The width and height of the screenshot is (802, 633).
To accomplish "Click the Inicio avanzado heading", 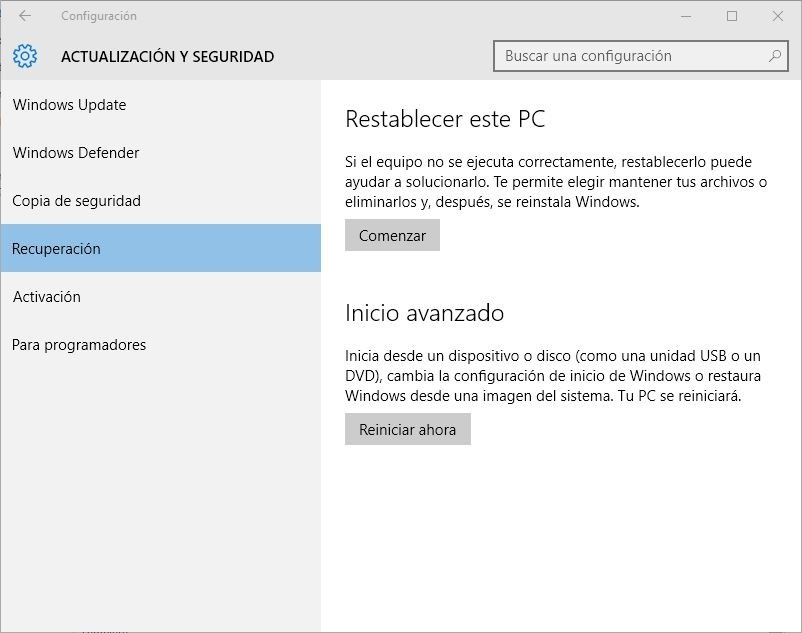I will pyautogui.click(x=425, y=313).
